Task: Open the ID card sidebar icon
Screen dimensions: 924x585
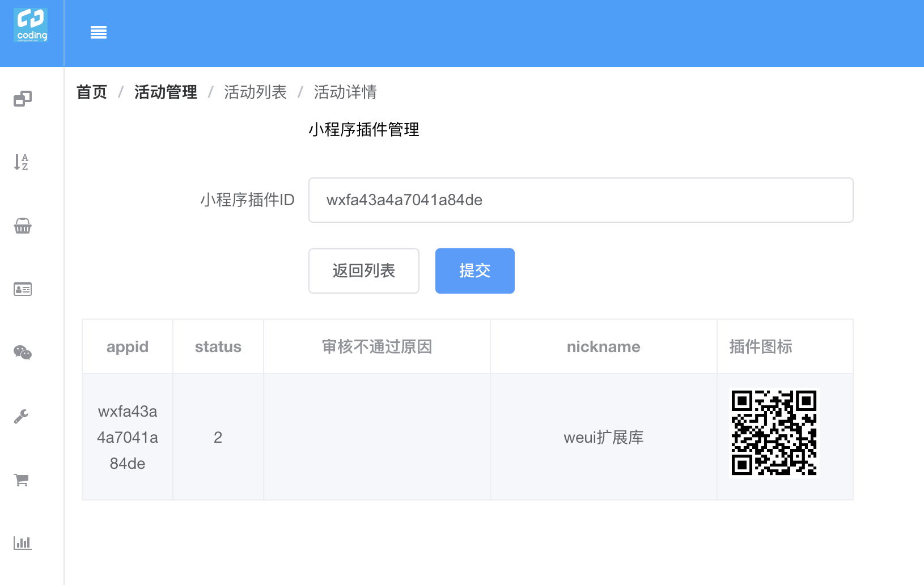Action: coord(23,289)
